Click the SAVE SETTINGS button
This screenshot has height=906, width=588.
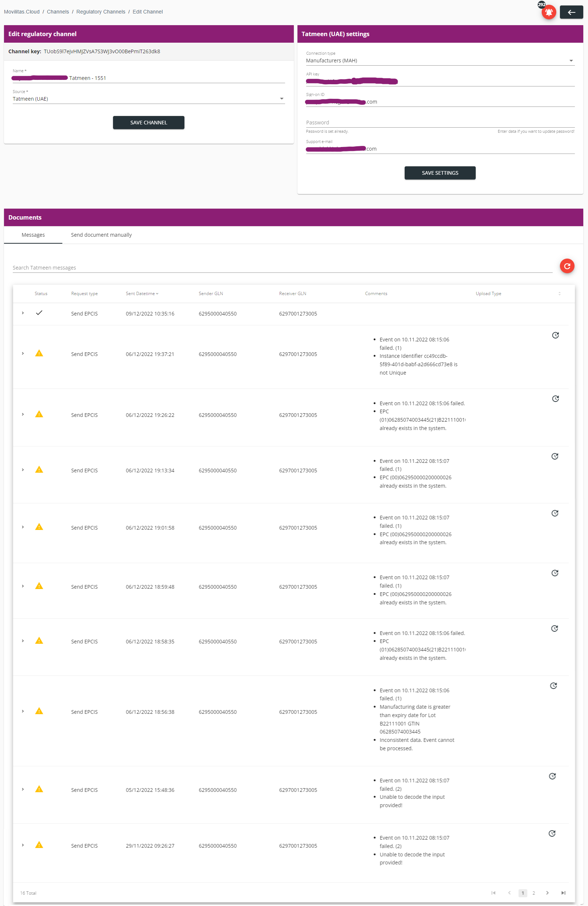pos(440,173)
